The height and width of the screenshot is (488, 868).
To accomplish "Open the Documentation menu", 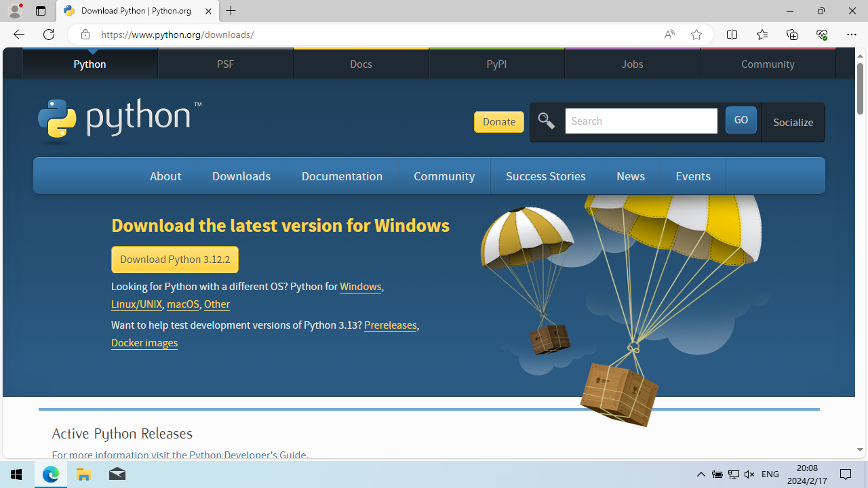I will click(x=342, y=176).
